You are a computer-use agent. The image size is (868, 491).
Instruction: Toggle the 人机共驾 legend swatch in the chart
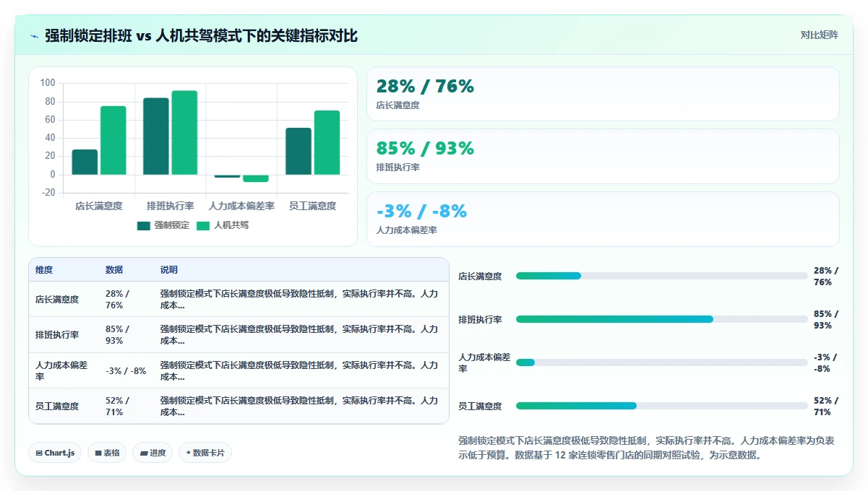click(203, 225)
